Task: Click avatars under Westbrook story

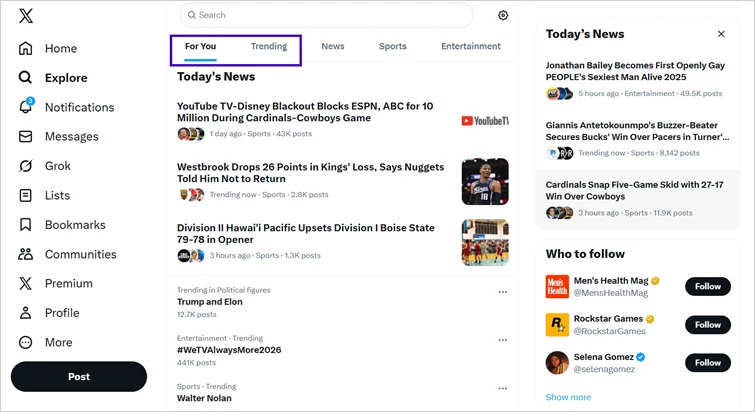Action: [192, 194]
